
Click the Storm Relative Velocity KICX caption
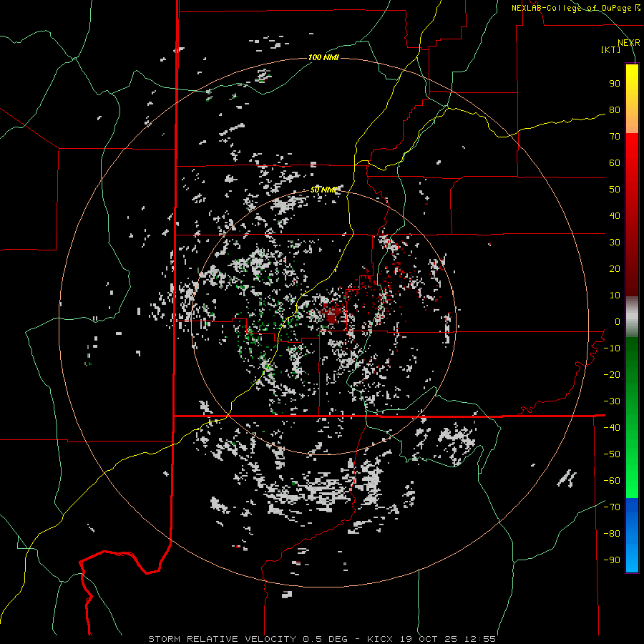tap(322, 639)
